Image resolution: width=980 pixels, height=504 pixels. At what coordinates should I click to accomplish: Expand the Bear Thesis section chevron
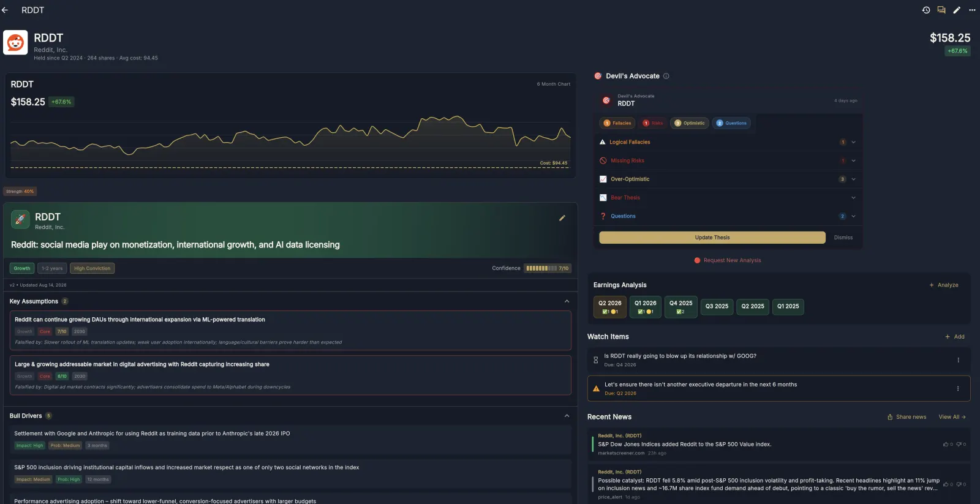click(x=854, y=197)
